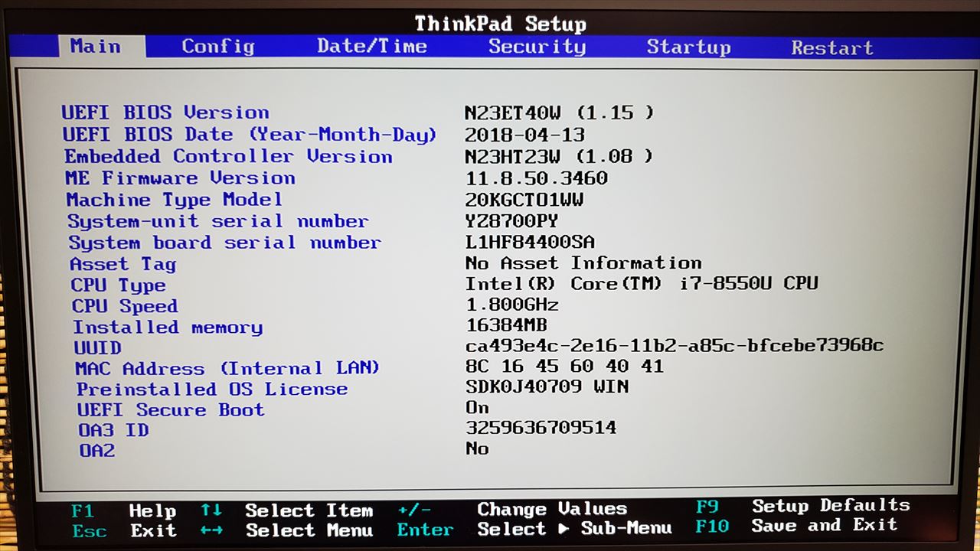Image resolution: width=980 pixels, height=551 pixels.
Task: Select the Installed memory label
Action: (x=168, y=327)
